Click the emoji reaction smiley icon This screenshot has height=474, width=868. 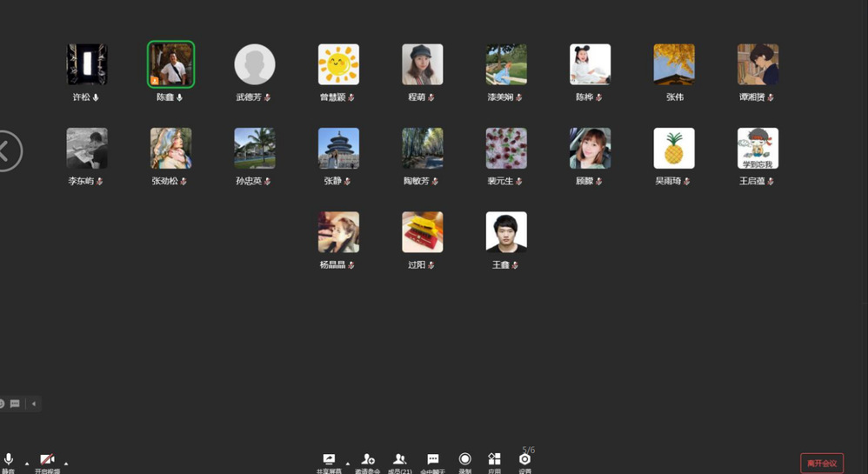point(2,404)
